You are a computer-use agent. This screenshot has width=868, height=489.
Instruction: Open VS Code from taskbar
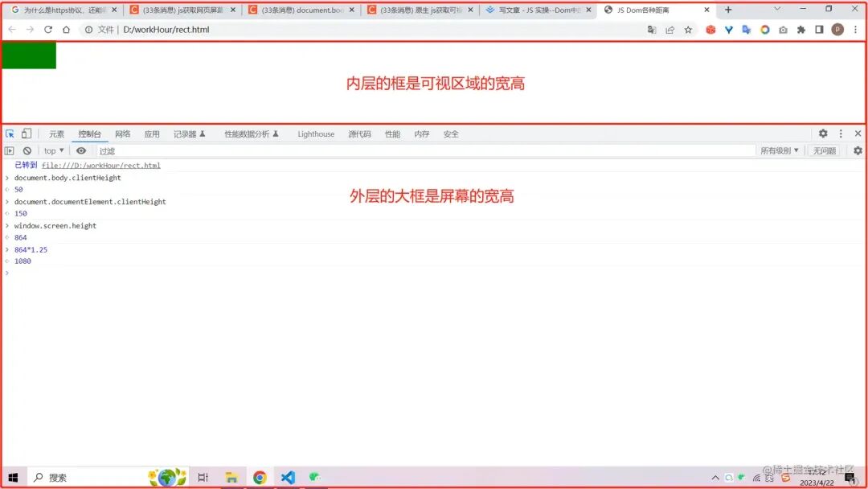(x=288, y=478)
